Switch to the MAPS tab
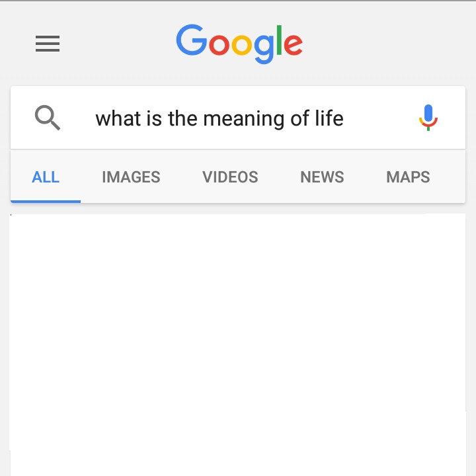Viewport: 476px width, 476px height. [408, 177]
